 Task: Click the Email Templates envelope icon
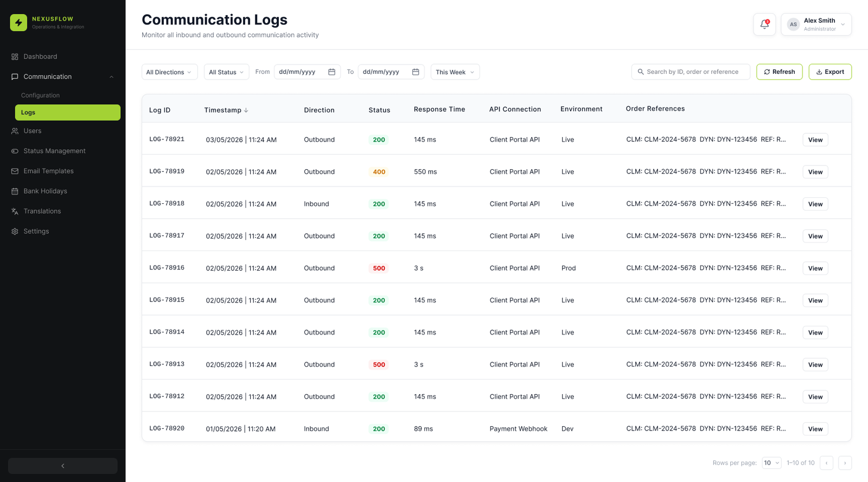pyautogui.click(x=15, y=171)
